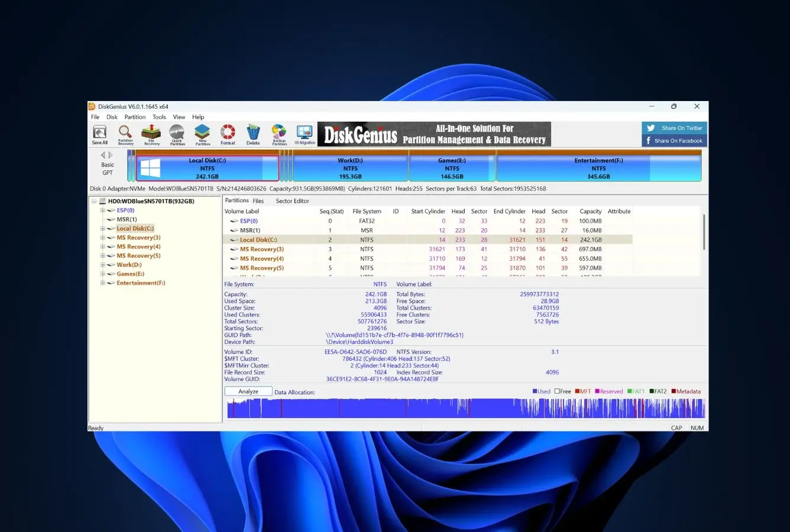Click the Format toolbar icon
Viewport: 790px width, 532px height.
pyautogui.click(x=228, y=135)
